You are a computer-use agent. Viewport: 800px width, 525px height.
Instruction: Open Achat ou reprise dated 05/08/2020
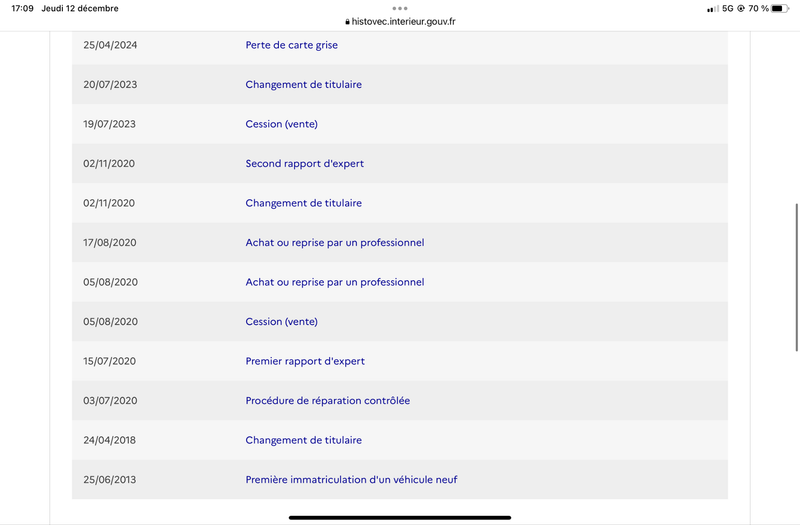335,282
